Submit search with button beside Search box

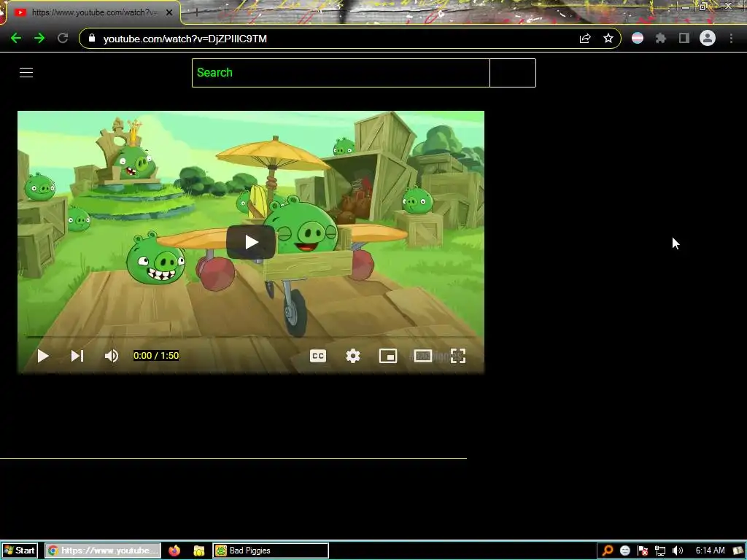(513, 73)
